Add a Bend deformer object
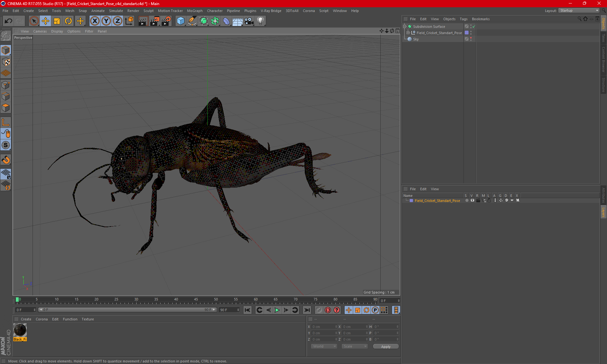 coord(226,21)
